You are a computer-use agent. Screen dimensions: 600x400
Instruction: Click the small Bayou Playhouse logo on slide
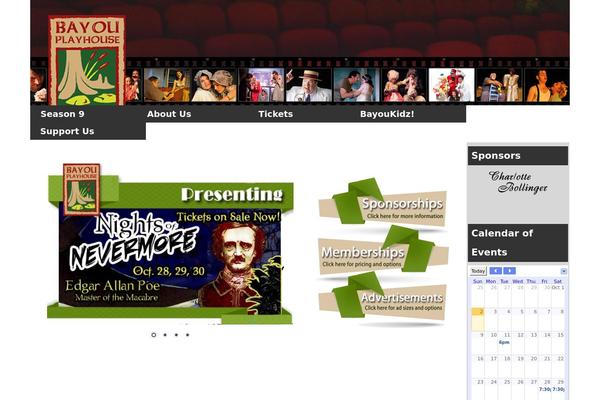82,189
